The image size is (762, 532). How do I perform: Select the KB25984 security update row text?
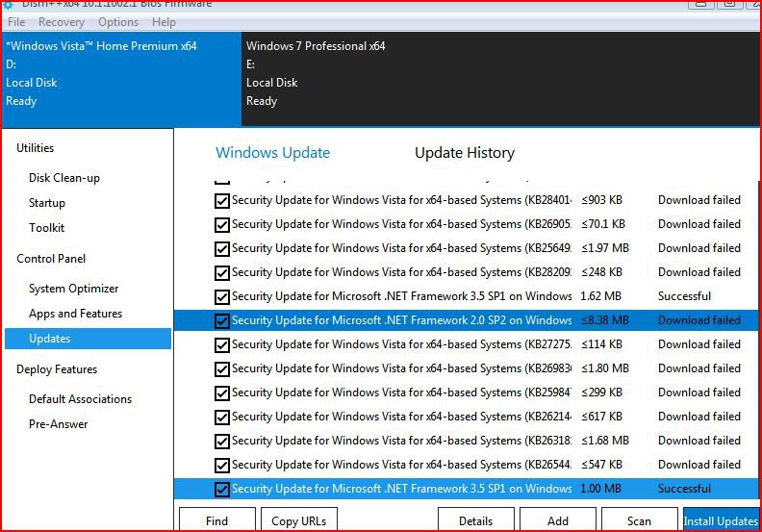pyautogui.click(x=402, y=393)
